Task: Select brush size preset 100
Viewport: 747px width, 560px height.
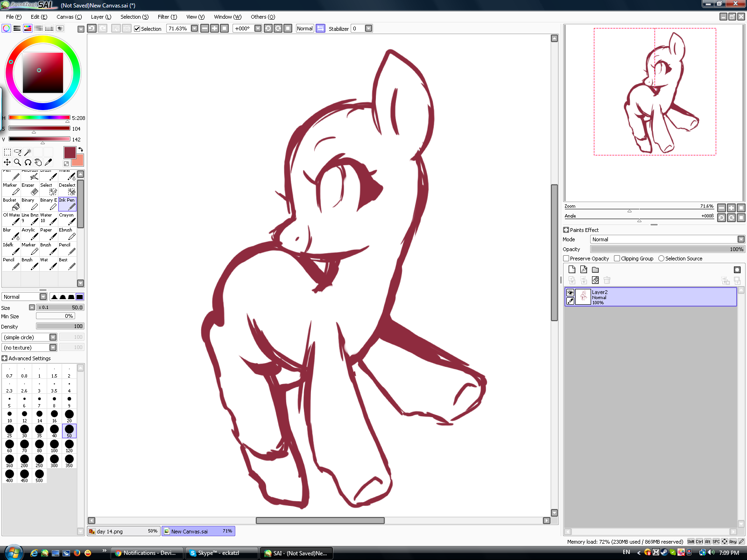Action: click(x=54, y=446)
